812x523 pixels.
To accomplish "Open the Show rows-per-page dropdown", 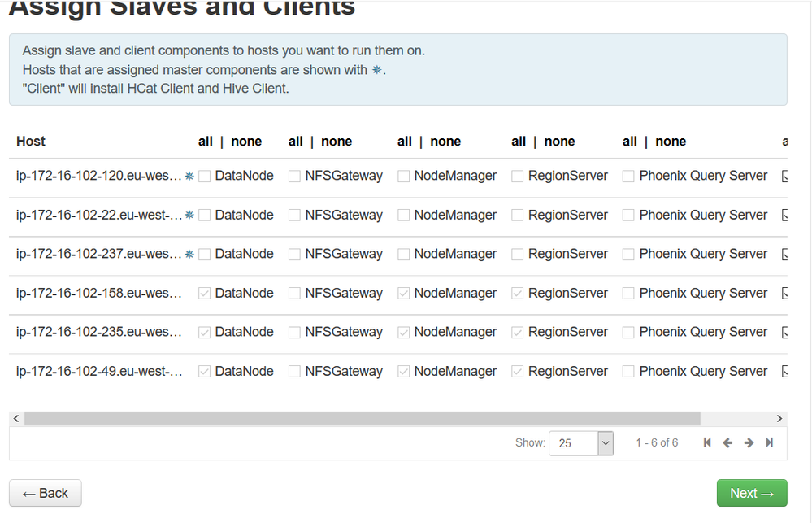I will [x=581, y=443].
